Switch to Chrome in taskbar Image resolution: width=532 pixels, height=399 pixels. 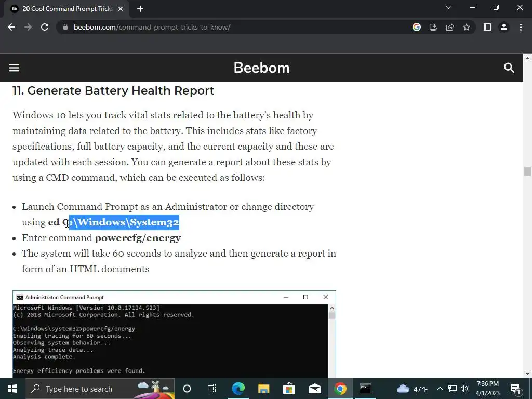[340, 389]
